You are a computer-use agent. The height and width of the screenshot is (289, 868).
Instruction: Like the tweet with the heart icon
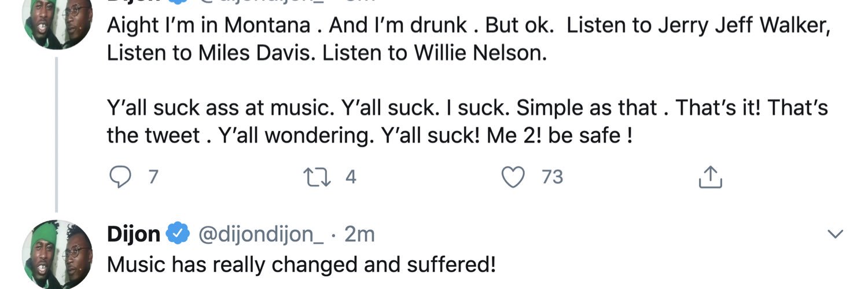coord(512,177)
